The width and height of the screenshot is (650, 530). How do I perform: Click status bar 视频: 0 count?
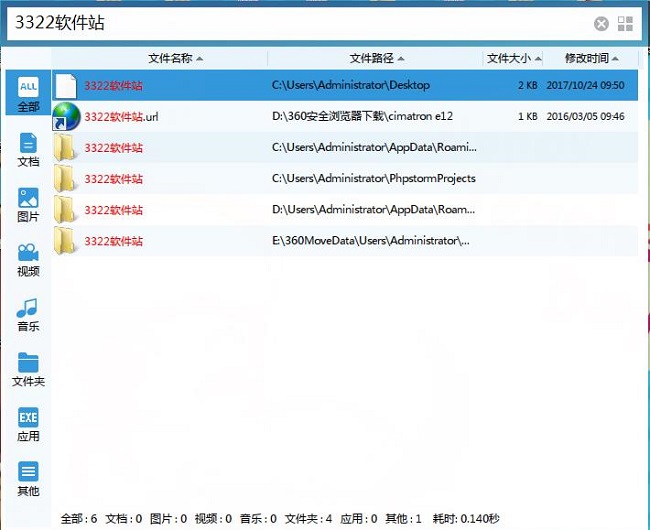tap(213, 519)
